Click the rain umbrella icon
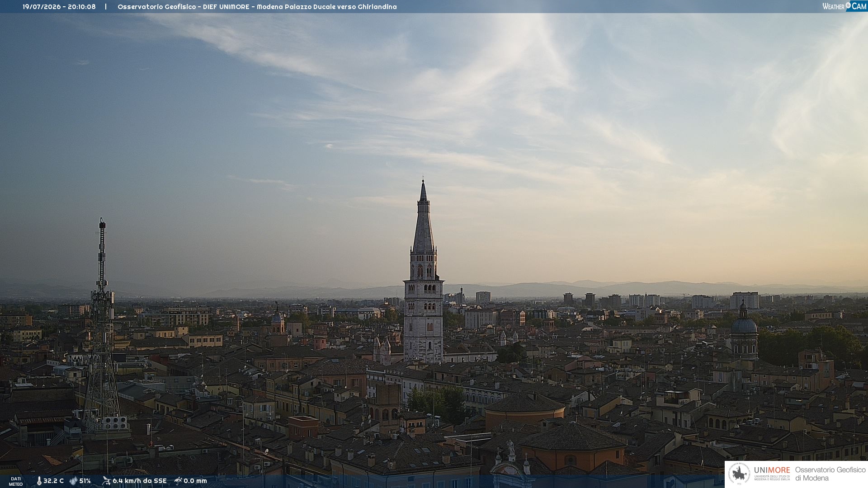Image resolution: width=868 pixels, height=488 pixels. [x=178, y=481]
